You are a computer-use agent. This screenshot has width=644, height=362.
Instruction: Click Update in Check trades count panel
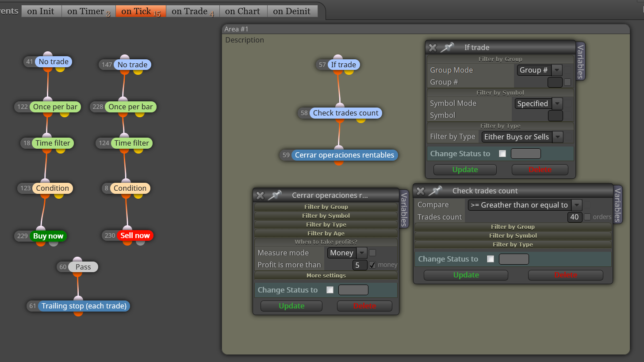pos(466,275)
